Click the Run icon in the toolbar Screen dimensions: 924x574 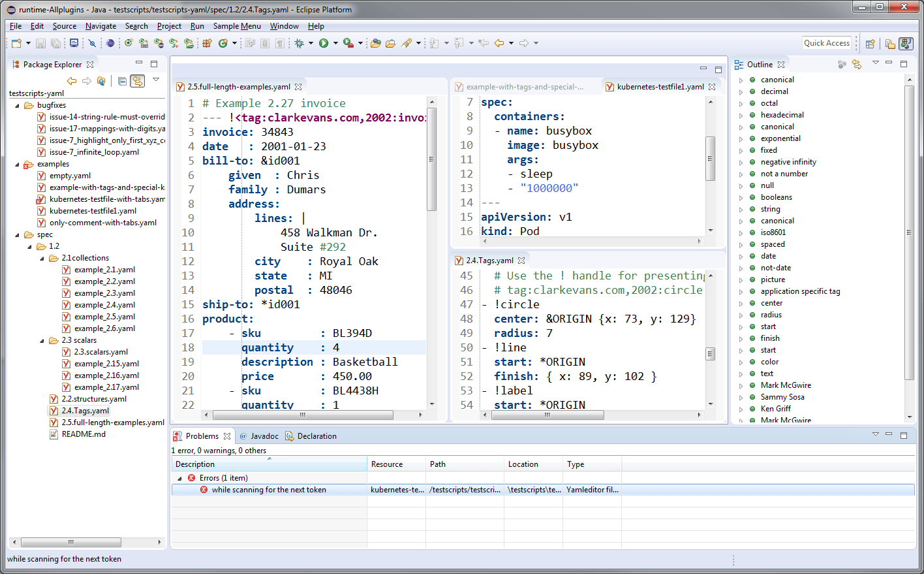[x=324, y=43]
